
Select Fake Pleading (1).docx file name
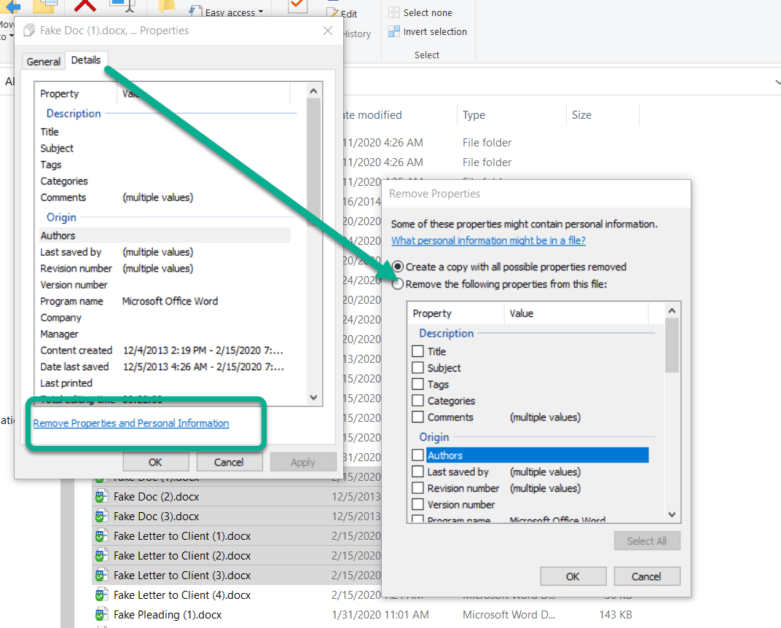[167, 615]
